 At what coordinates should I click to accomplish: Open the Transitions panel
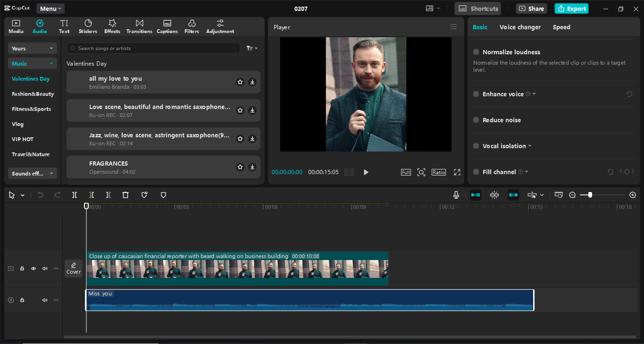139,26
